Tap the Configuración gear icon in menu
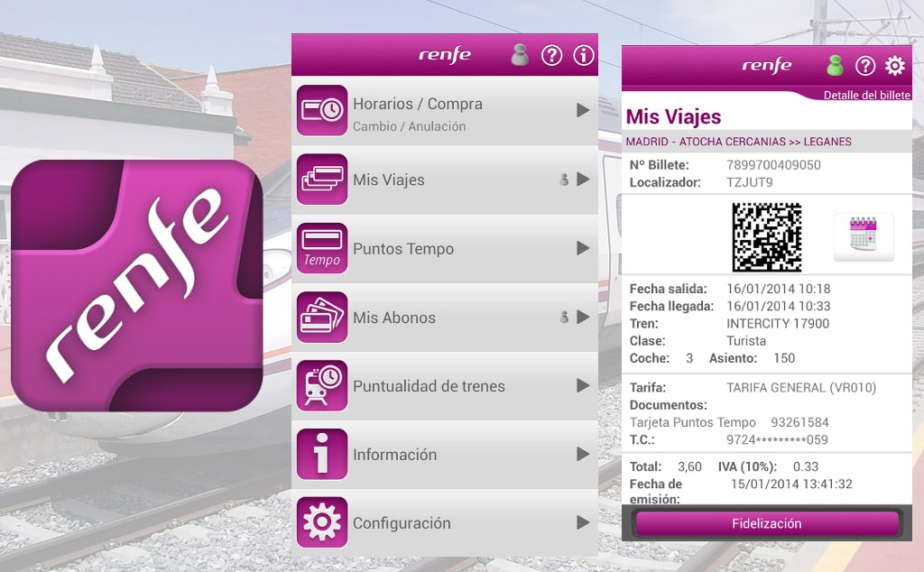The height and width of the screenshot is (572, 924). (x=322, y=522)
